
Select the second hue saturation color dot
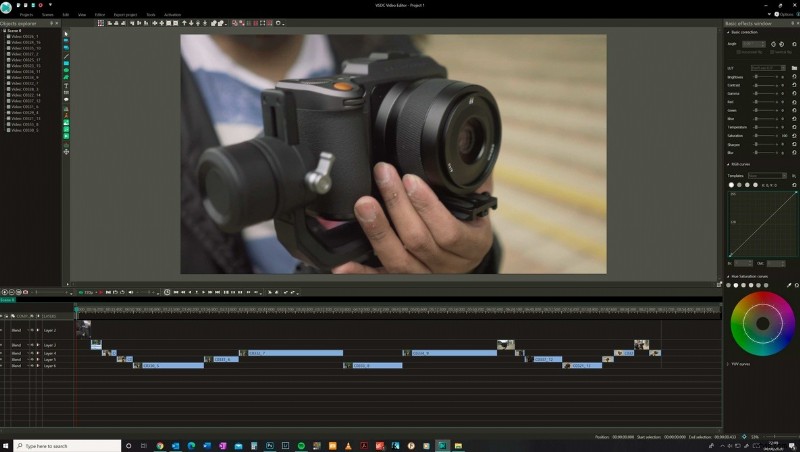pos(736,285)
